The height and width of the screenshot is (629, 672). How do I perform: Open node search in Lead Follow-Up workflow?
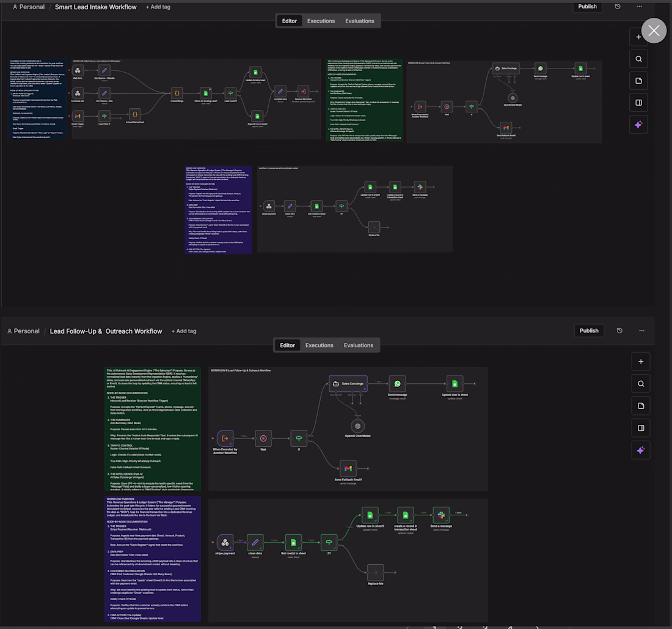[x=641, y=384]
